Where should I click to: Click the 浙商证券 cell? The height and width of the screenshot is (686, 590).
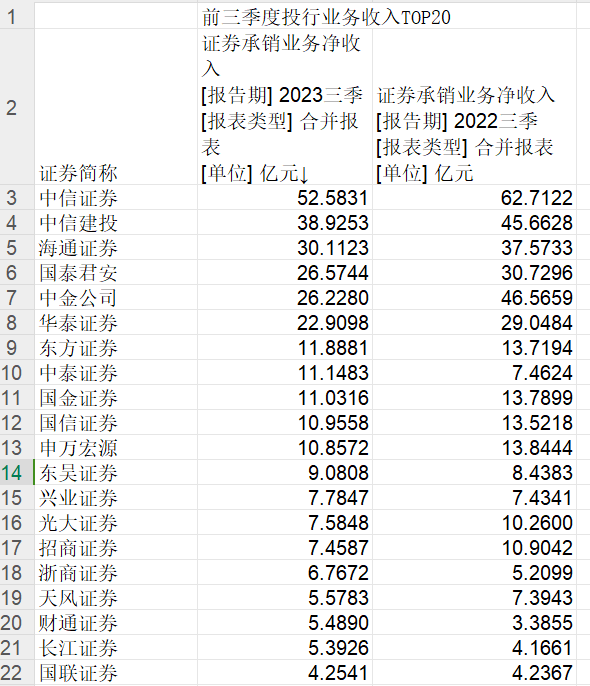click(116, 573)
